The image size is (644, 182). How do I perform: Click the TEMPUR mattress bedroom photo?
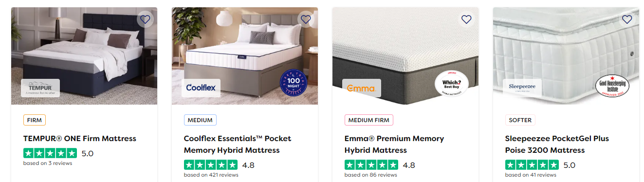tap(84, 56)
